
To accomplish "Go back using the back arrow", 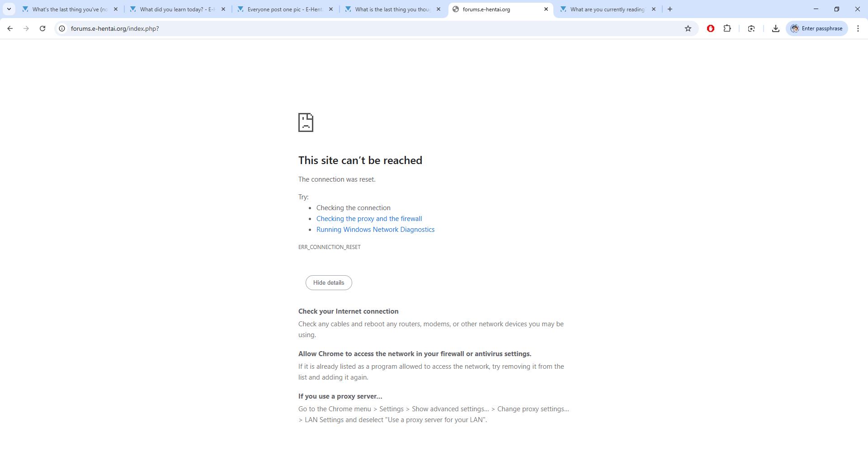I will pos(10,28).
